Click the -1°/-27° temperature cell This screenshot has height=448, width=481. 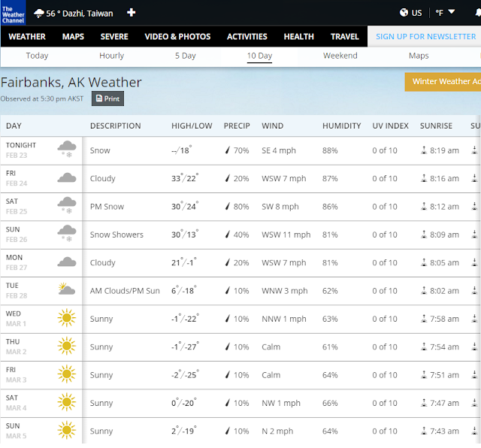(185, 346)
